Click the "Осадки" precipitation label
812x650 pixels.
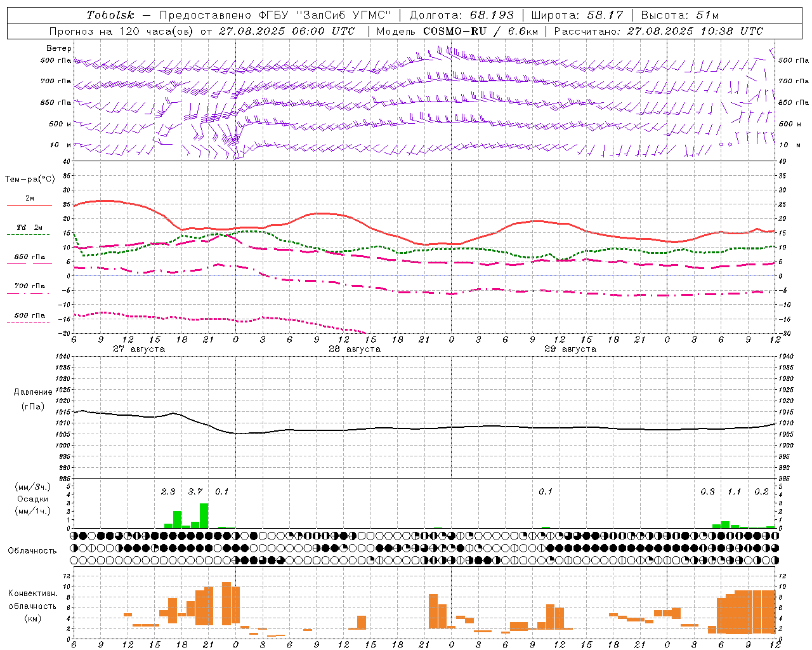point(32,499)
